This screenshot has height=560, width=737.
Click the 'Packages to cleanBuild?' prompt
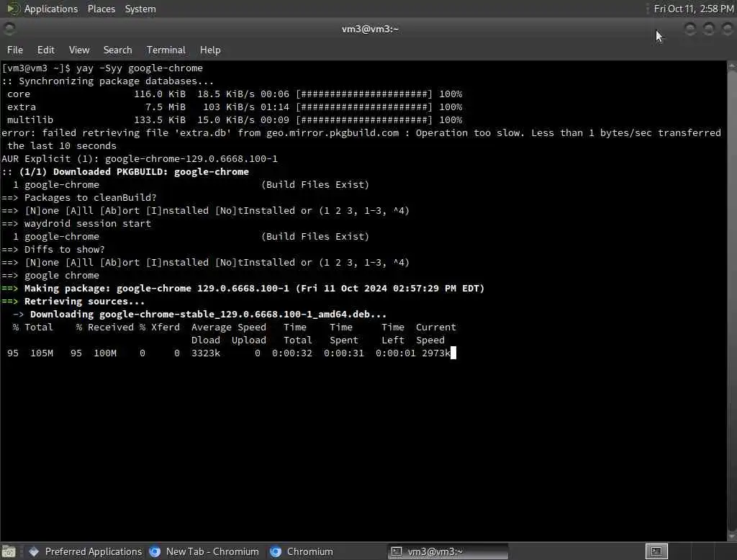pyautogui.click(x=79, y=197)
